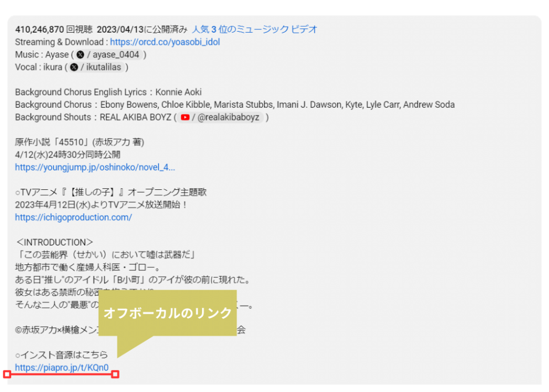Screen dimensions: 549x392
Task: Click the red underline below the piapro link
Action: coord(61,374)
